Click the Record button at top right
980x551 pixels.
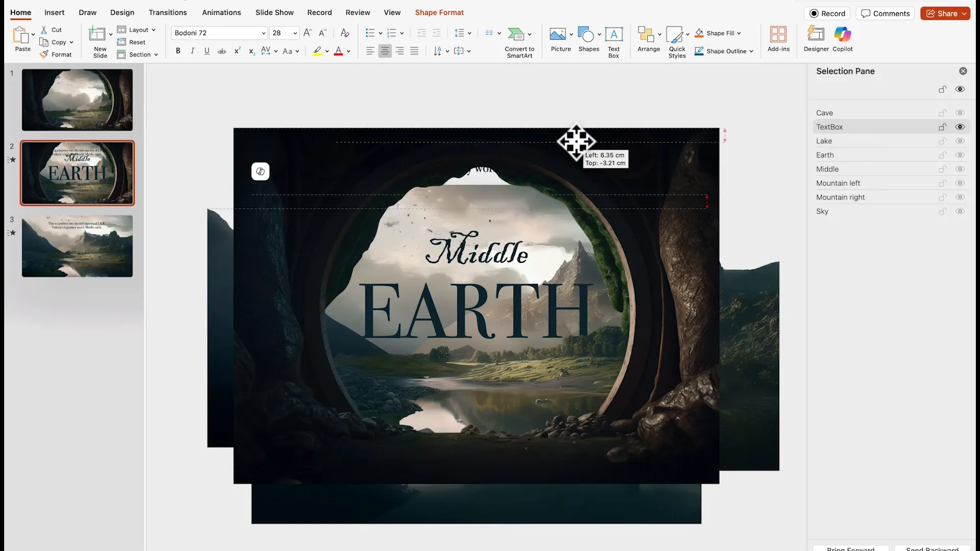pos(827,13)
